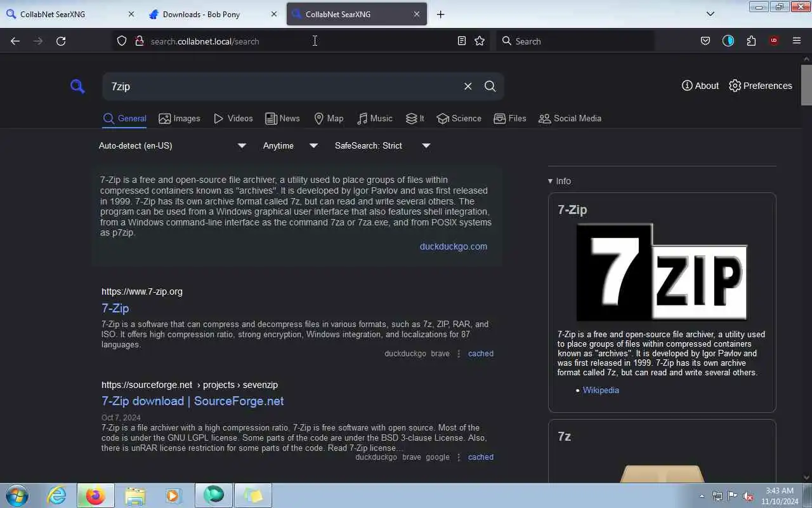812x508 pixels.
Task: Open the Windows Start orb
Action: 17,495
